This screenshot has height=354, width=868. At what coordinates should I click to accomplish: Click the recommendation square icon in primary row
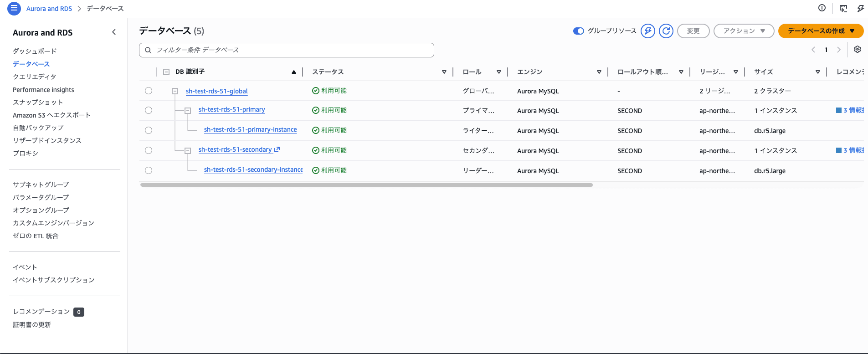[x=839, y=110]
